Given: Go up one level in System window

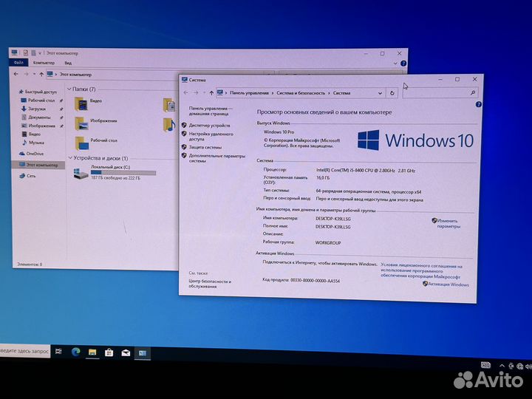Looking at the screenshot, I should click(211, 92).
